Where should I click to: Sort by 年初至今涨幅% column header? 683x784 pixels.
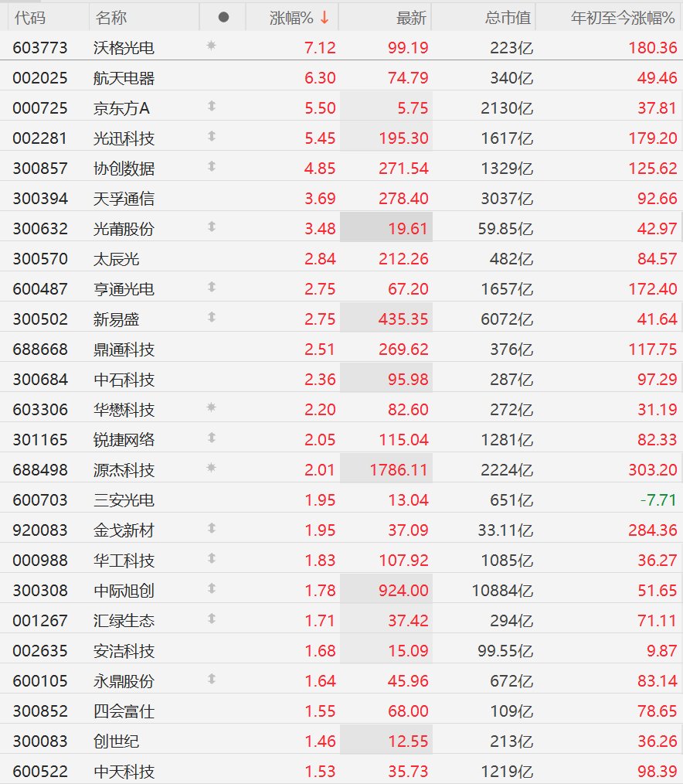pyautogui.click(x=623, y=18)
